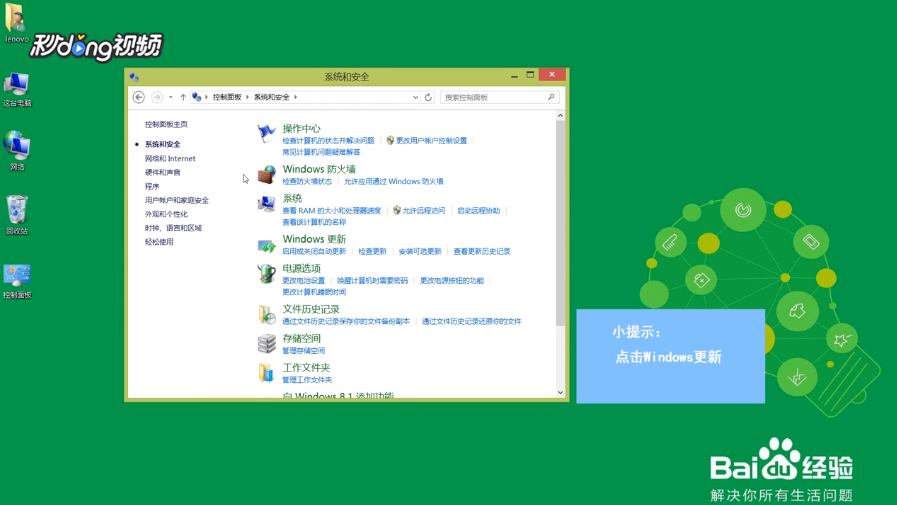Click 更改电源按钮的功能 link

pyautogui.click(x=452, y=280)
